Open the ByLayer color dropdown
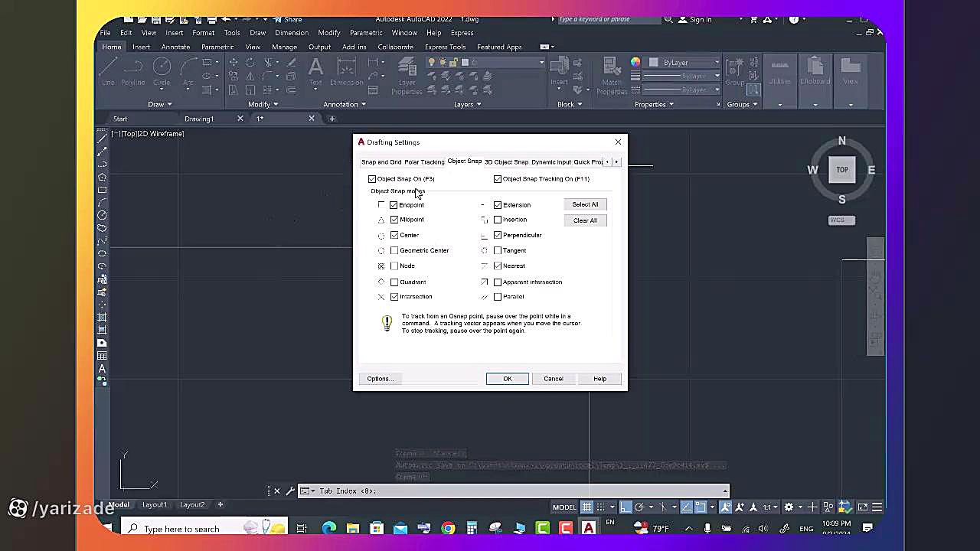The image size is (980, 551). [x=684, y=62]
